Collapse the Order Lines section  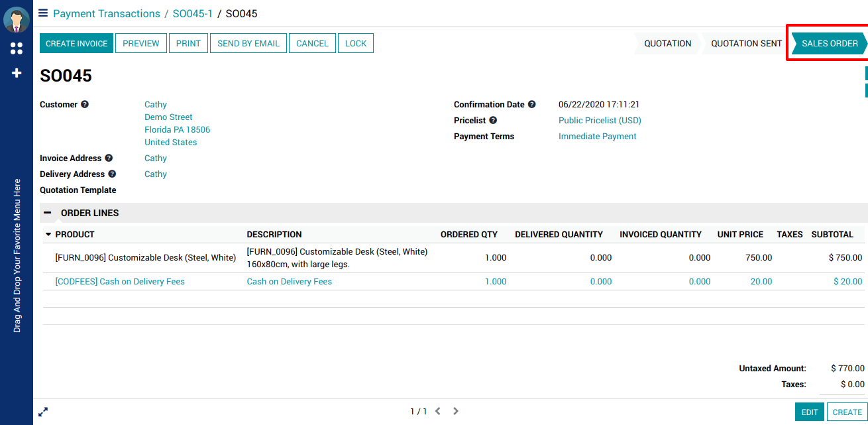coord(48,213)
